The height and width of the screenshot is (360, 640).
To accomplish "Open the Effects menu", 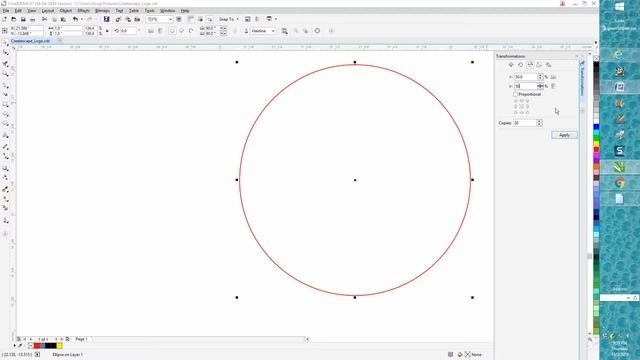I will tap(83, 11).
